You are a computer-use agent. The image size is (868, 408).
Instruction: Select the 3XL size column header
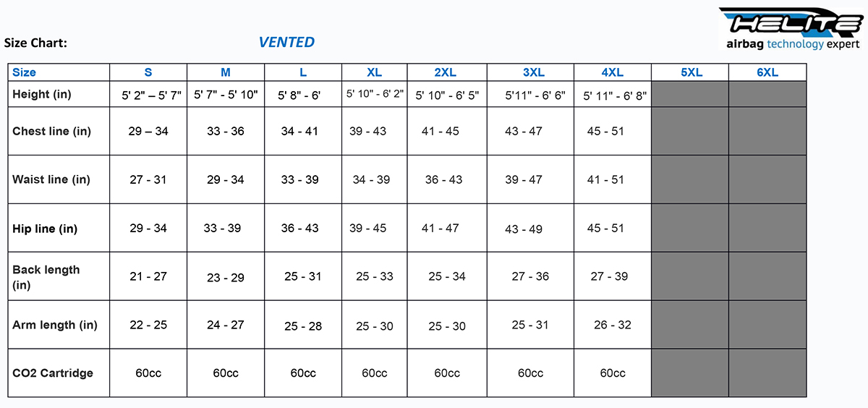pos(534,72)
